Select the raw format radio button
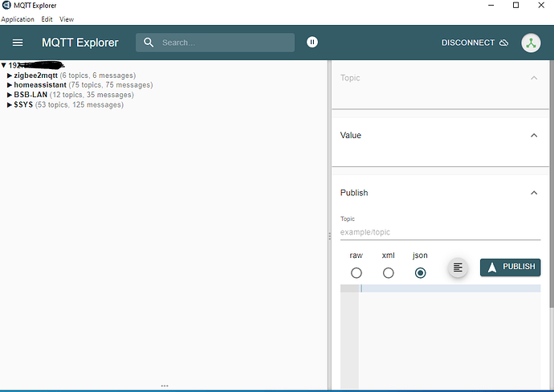The image size is (554, 392). (356, 273)
